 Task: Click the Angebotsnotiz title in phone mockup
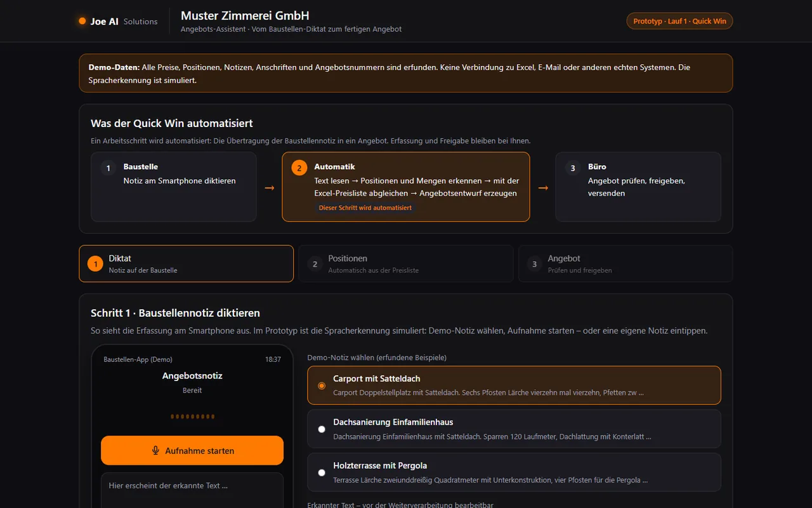[192, 376]
